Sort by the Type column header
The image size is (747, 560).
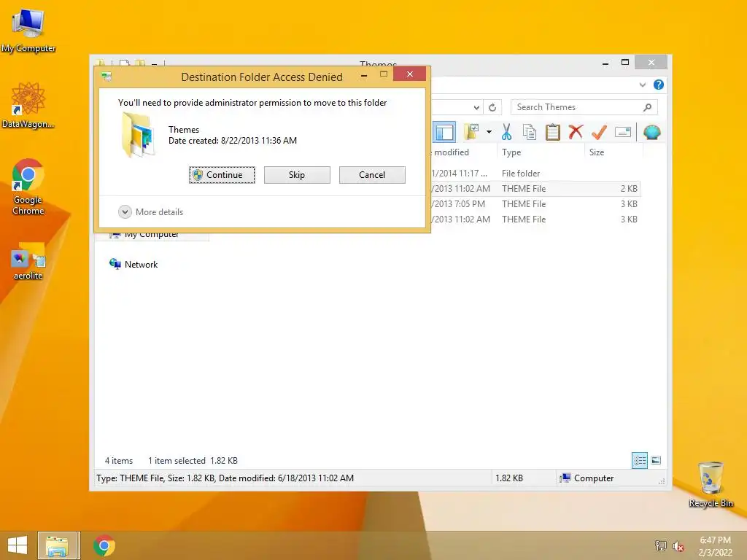541,152
